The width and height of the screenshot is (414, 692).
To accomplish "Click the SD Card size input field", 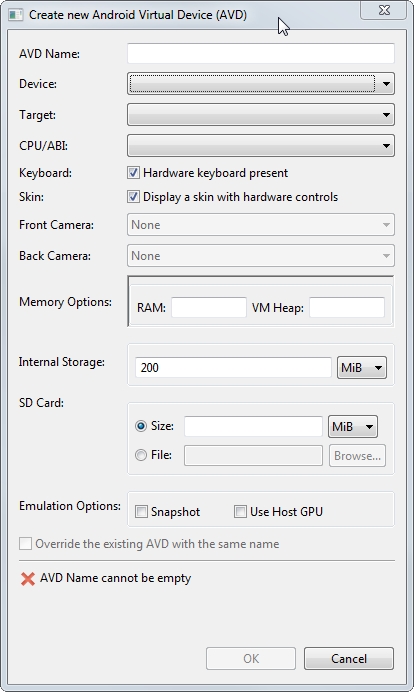I will click(253, 426).
